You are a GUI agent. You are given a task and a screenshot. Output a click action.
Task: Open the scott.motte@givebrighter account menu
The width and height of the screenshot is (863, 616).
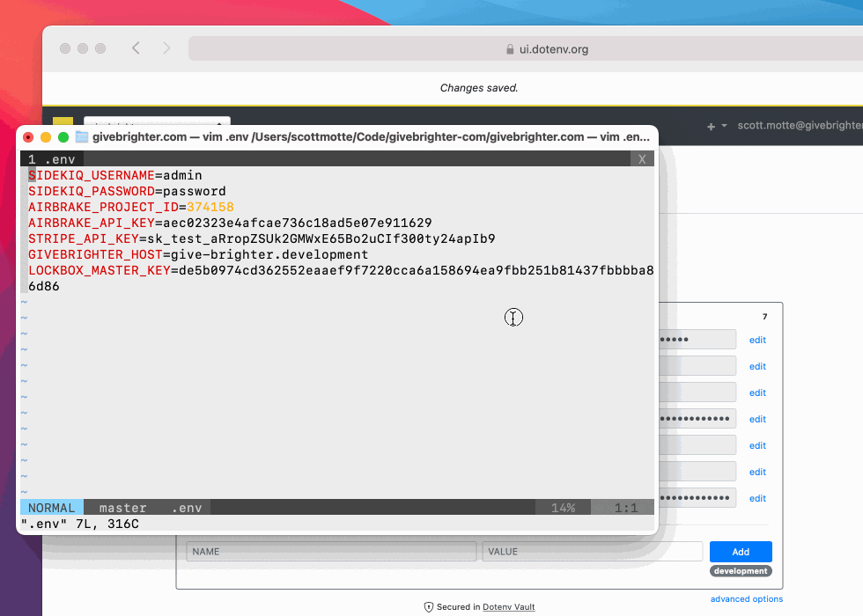coord(800,125)
